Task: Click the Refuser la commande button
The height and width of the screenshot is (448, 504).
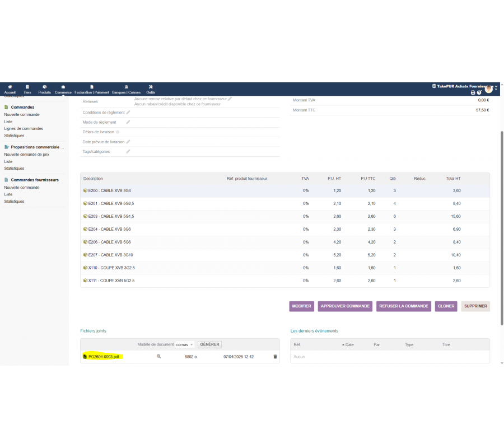Action: point(404,306)
